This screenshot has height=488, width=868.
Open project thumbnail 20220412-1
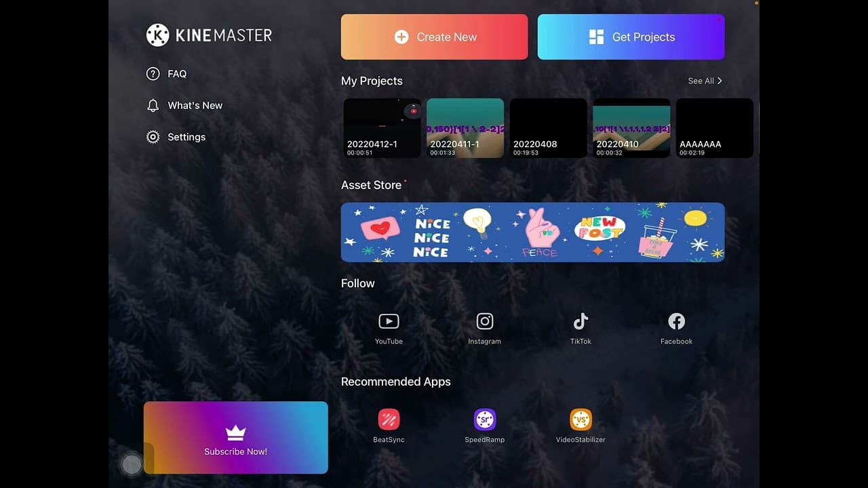pos(382,128)
